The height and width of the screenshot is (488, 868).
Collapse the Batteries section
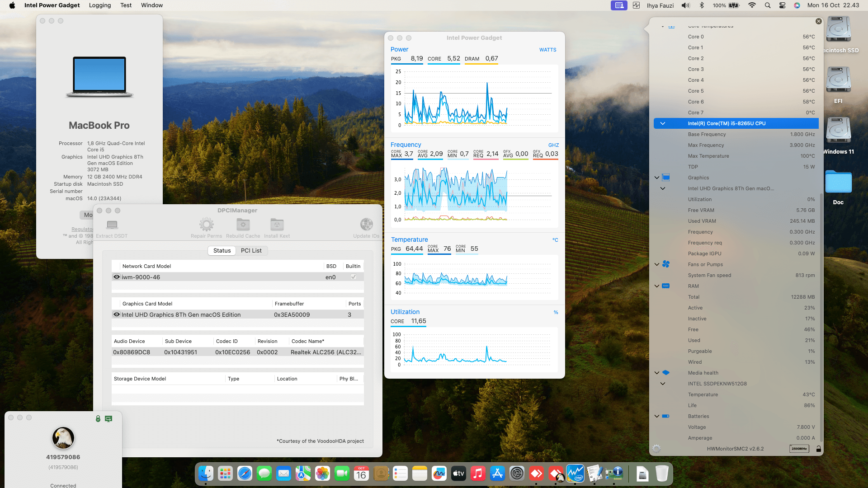tap(657, 416)
